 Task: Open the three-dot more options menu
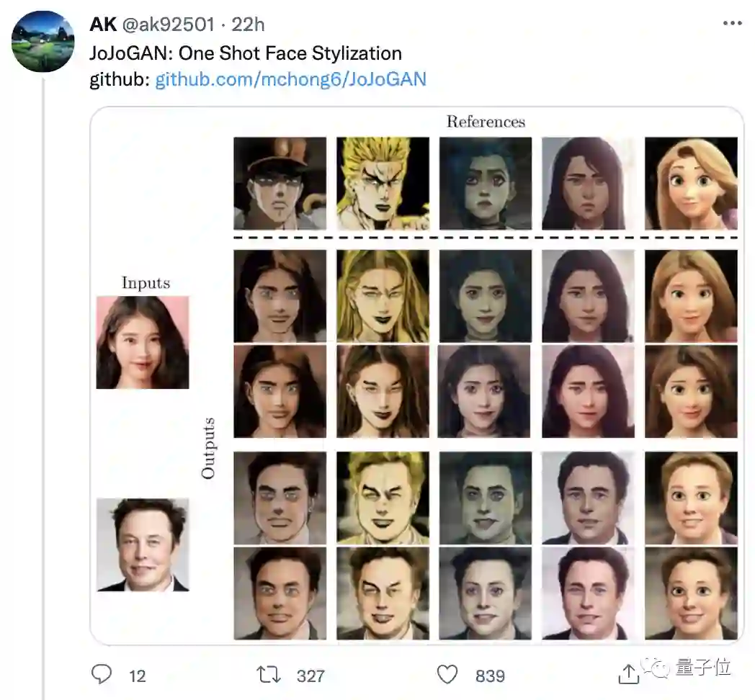point(732,24)
